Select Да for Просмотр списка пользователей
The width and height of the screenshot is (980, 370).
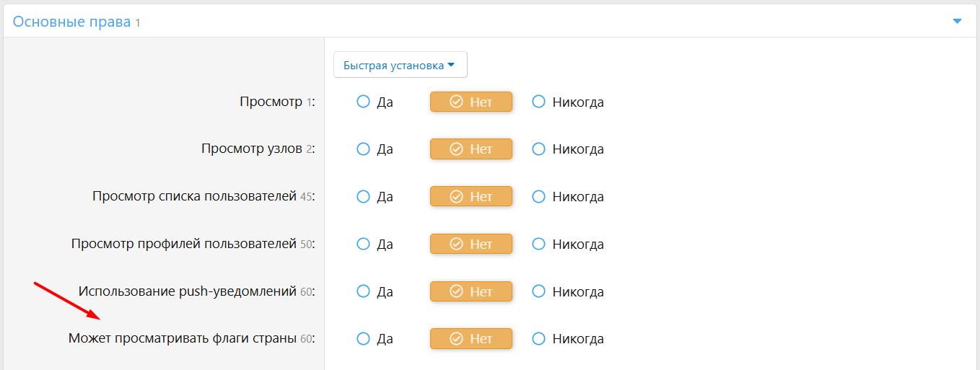coord(364,196)
